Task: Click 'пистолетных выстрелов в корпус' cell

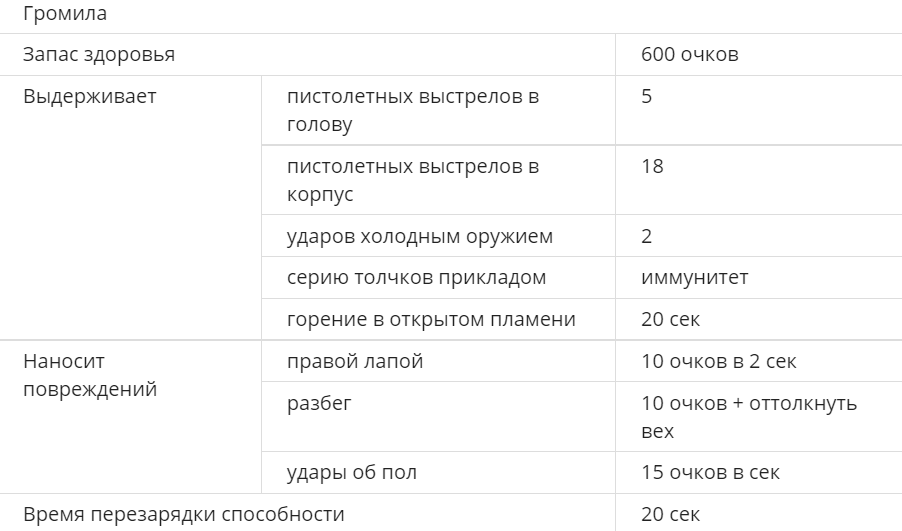Action: (412, 180)
